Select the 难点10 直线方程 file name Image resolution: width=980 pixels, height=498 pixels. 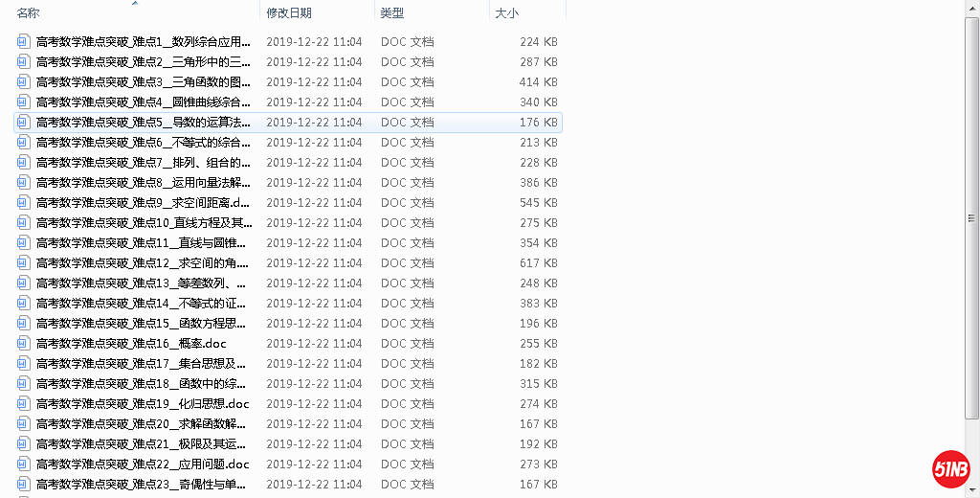pyautogui.click(x=144, y=223)
